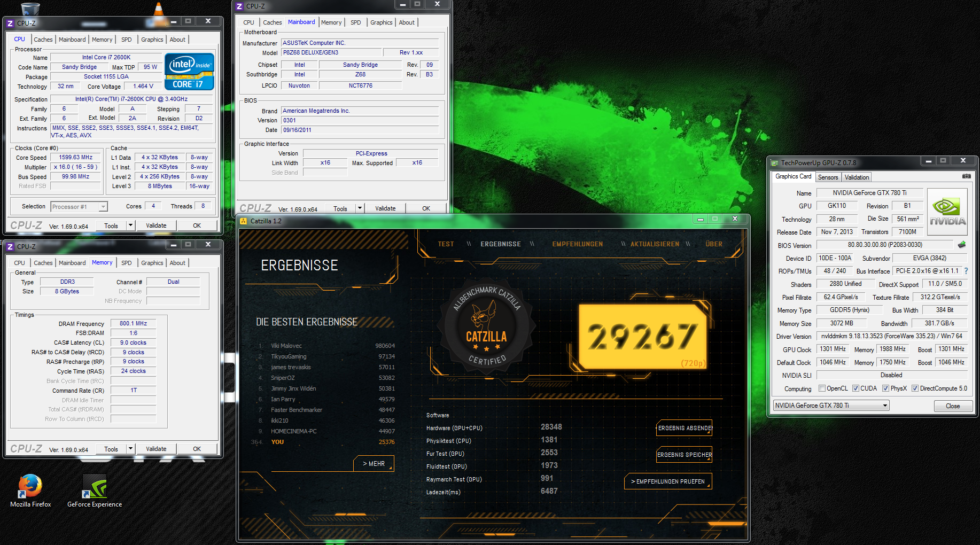Click the GPU-Z title bar icon
The image size is (980, 545).
tap(774, 163)
